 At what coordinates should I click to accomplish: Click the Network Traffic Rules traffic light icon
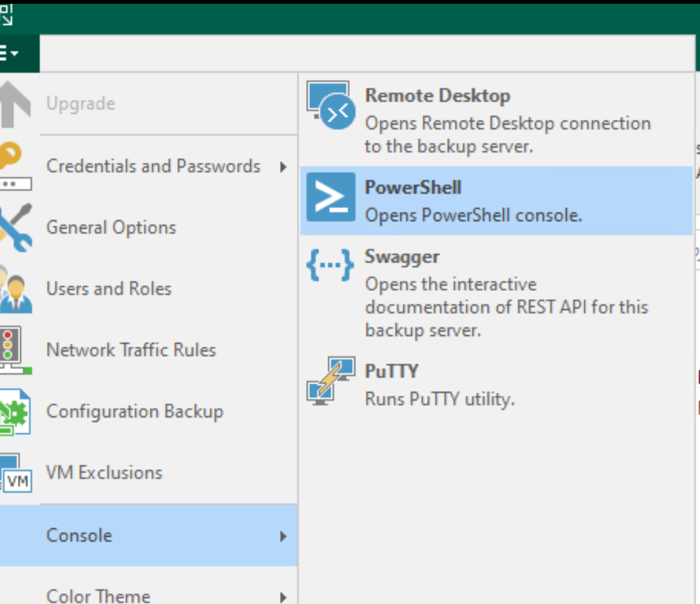click(15, 350)
